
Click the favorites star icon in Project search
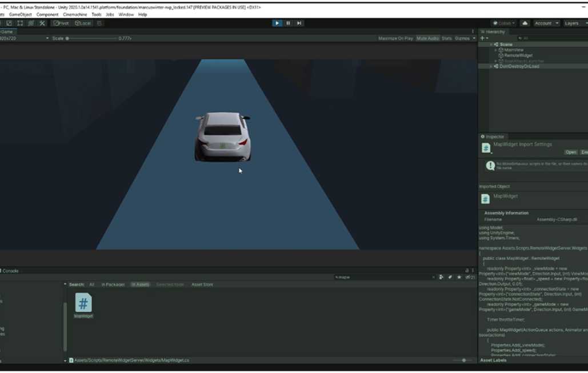tap(459, 277)
